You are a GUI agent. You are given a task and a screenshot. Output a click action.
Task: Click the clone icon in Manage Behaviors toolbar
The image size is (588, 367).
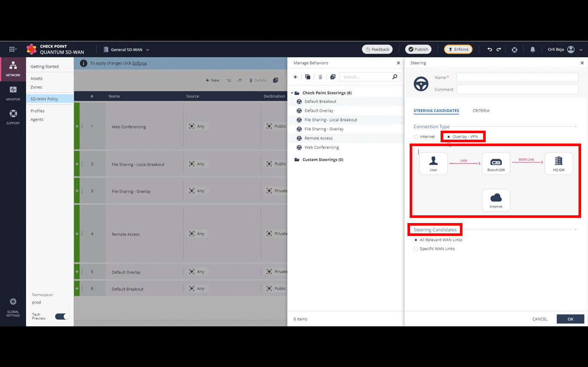[x=308, y=77]
